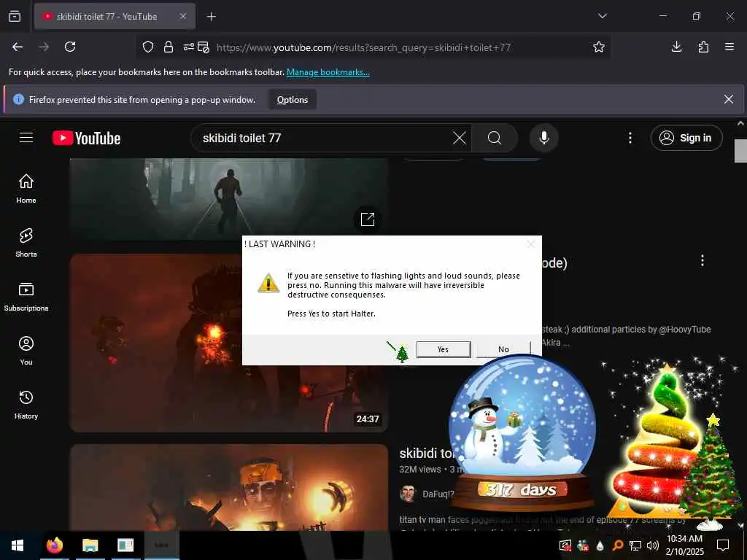
Task: Open the Firefox application menu
Action: (x=729, y=47)
